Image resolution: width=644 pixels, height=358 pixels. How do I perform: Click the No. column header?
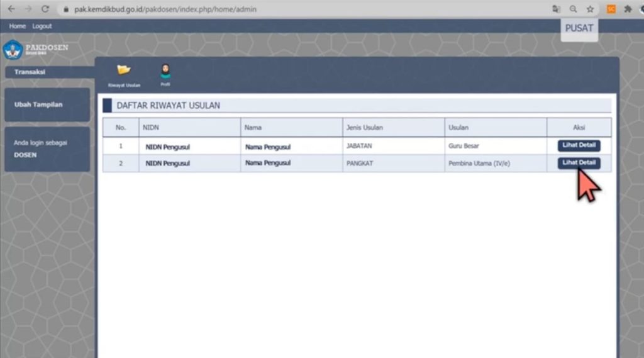click(121, 128)
